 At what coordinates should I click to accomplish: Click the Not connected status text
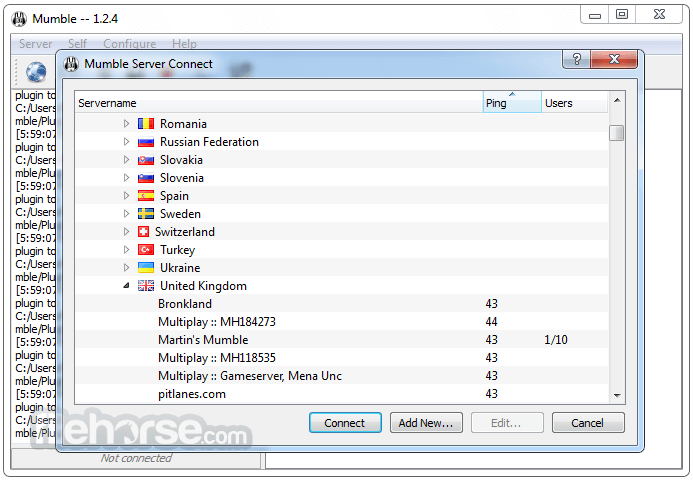click(136, 458)
